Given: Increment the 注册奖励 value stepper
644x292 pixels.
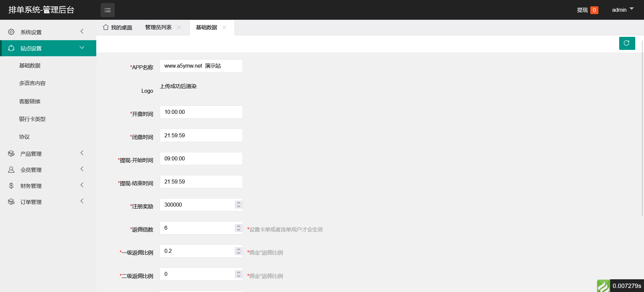Looking at the screenshot, I should [x=238, y=203].
